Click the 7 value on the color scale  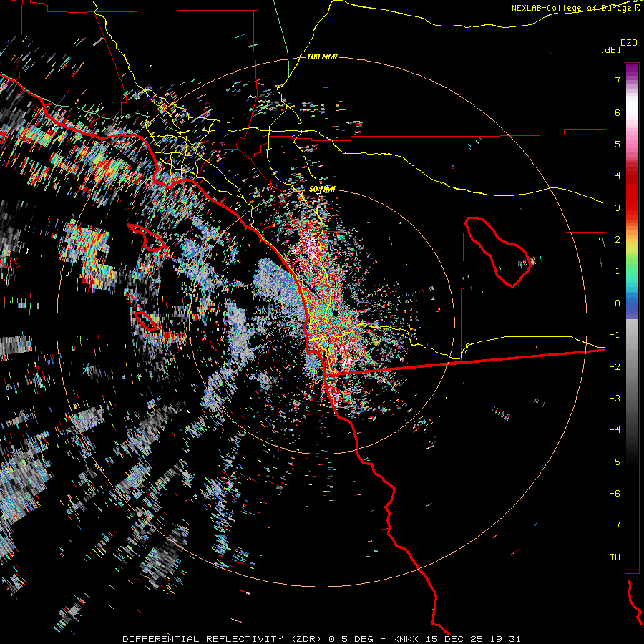[x=618, y=80]
